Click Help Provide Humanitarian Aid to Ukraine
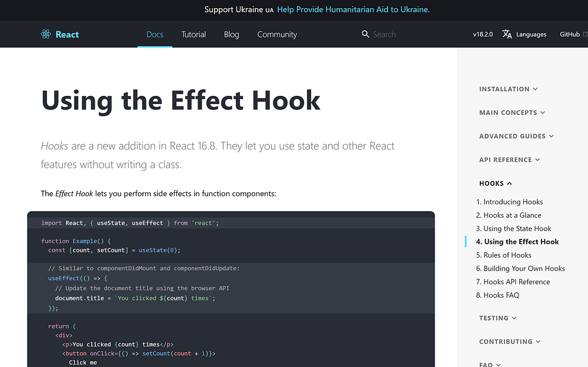This screenshot has width=588, height=367. (353, 9)
